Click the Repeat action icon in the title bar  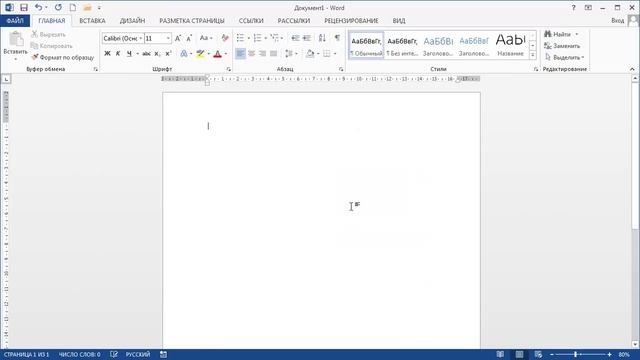(x=58, y=7)
